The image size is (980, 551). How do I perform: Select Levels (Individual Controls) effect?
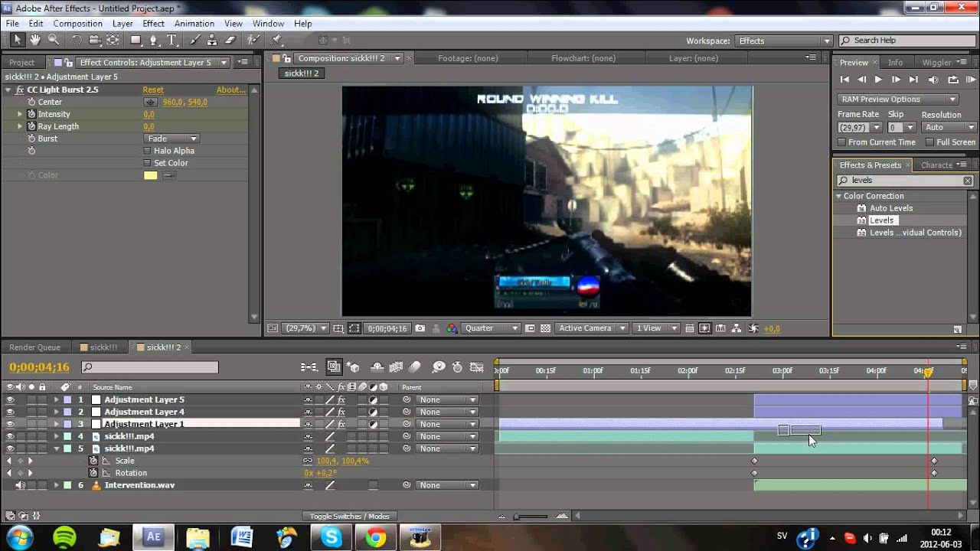click(916, 233)
